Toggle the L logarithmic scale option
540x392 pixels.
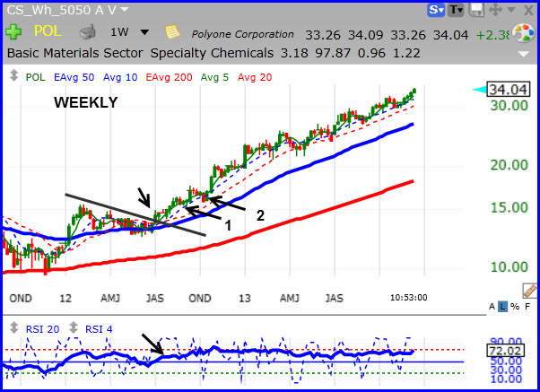tap(503, 306)
